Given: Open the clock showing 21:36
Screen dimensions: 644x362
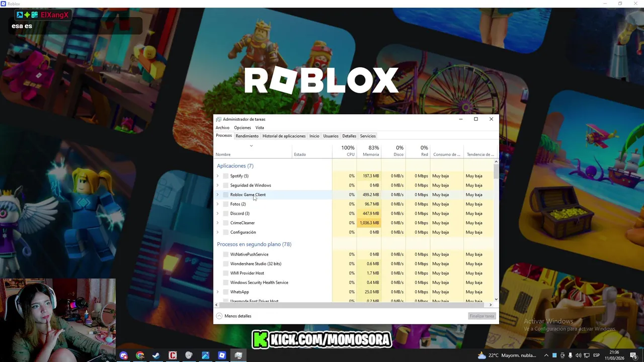Looking at the screenshot, I should pos(614,355).
